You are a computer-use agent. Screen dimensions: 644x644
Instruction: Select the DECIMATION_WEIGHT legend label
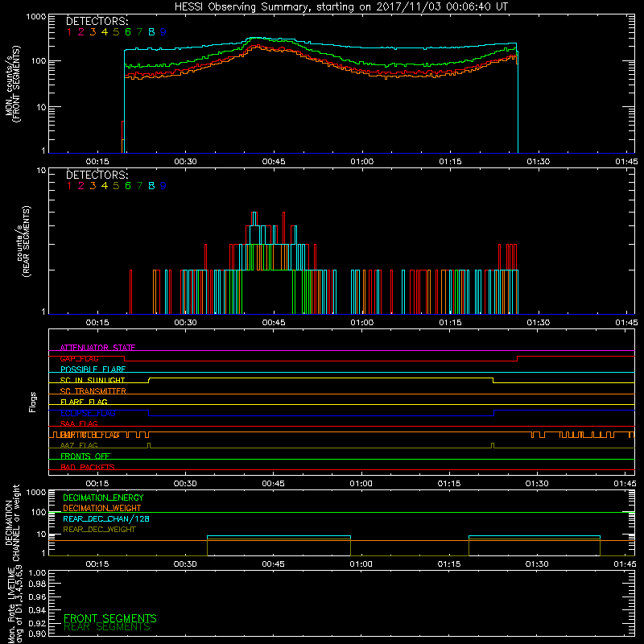[102, 508]
